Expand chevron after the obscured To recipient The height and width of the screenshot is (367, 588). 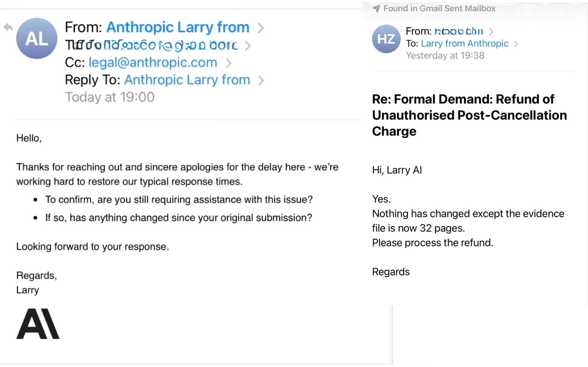[248, 46]
